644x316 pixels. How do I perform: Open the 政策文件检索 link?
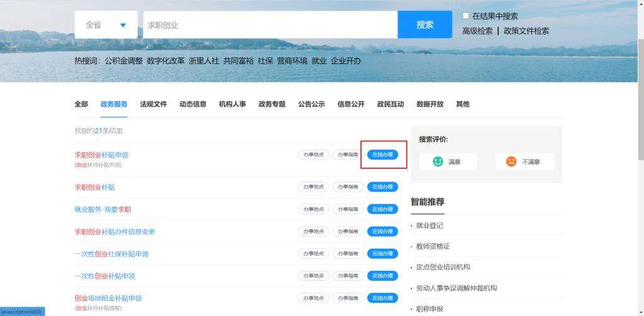coord(526,31)
